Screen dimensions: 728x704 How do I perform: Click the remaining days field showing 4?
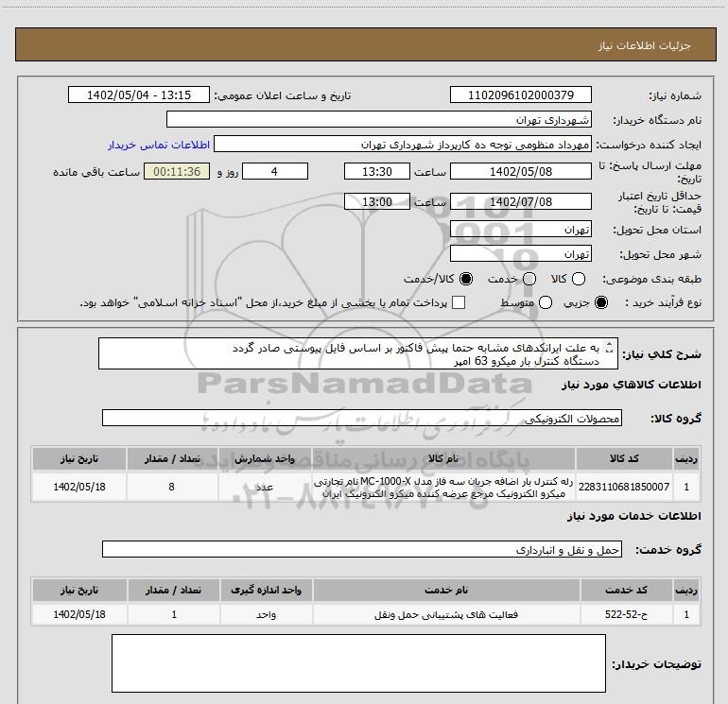pos(275,171)
